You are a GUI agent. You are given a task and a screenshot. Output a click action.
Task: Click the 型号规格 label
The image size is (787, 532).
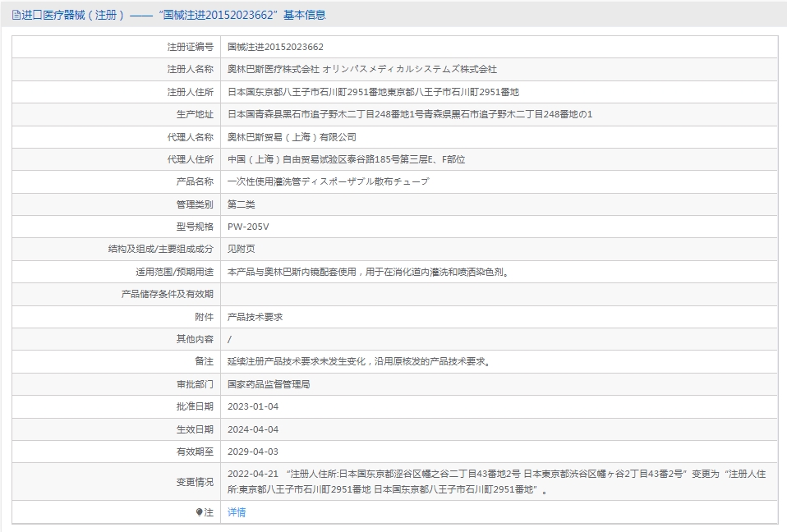(195, 227)
